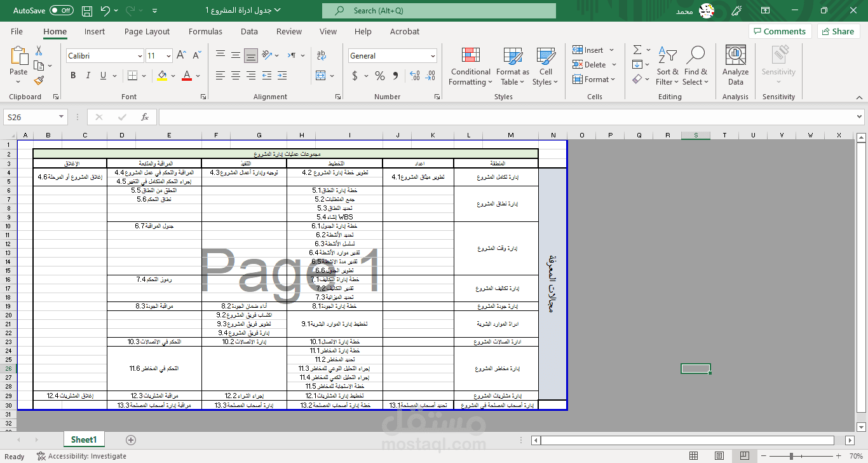Open the Comments pane
Viewport: 868px width, 463px height.
point(780,31)
